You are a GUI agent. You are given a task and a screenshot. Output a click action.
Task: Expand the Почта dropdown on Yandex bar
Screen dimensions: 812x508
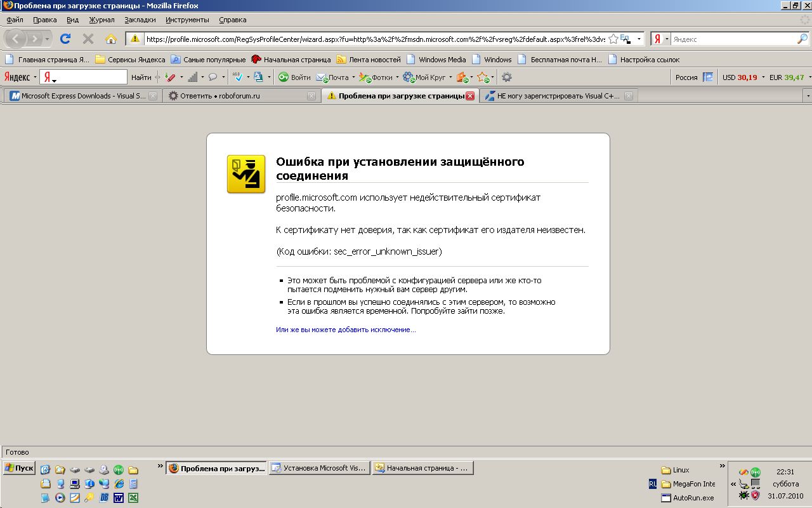point(353,77)
